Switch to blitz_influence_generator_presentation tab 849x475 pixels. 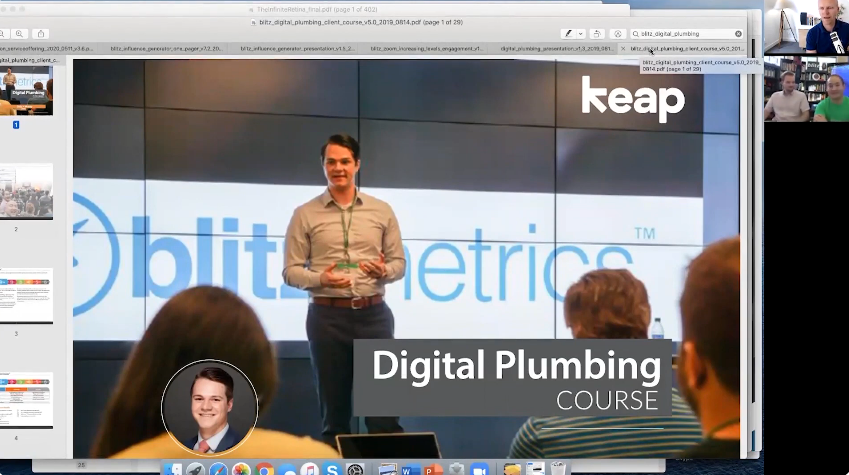(298, 49)
